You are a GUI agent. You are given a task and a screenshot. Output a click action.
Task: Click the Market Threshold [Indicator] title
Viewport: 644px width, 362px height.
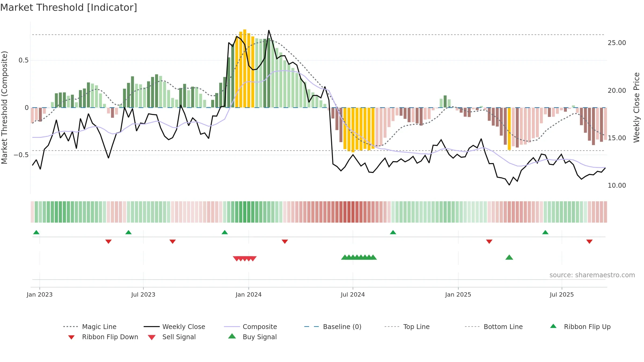click(x=69, y=8)
